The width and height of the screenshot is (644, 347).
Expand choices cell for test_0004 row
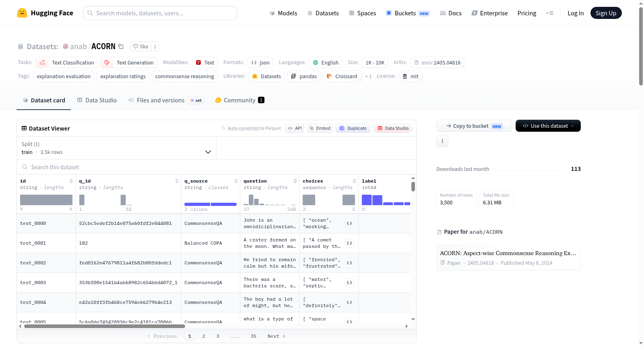(349, 302)
